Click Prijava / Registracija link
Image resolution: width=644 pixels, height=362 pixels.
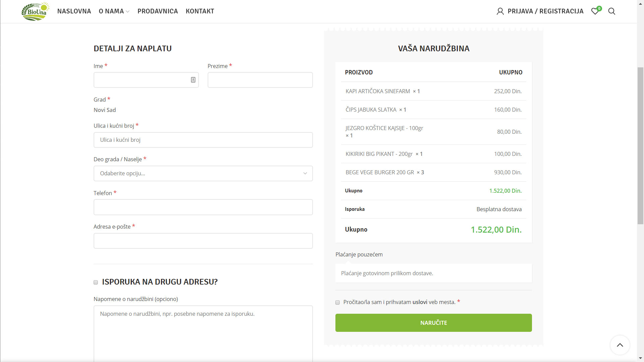pyautogui.click(x=545, y=11)
